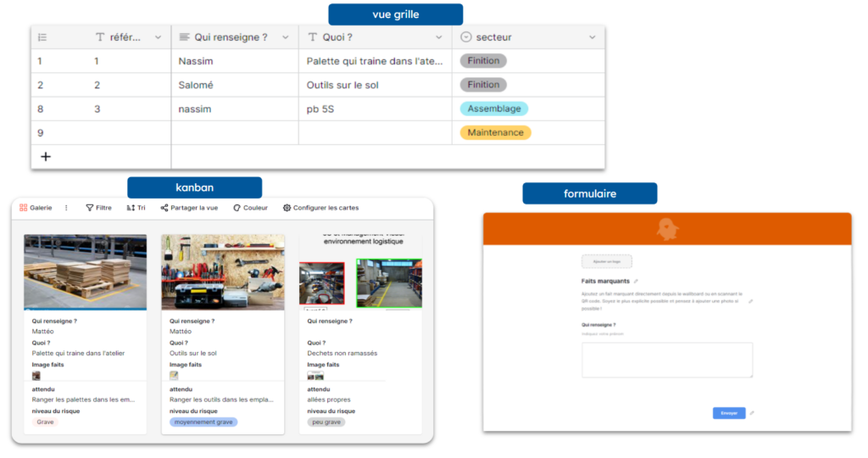Viewport: 868px width, 458px height.
Task: Open the Tri sorting menu
Action: pyautogui.click(x=136, y=208)
